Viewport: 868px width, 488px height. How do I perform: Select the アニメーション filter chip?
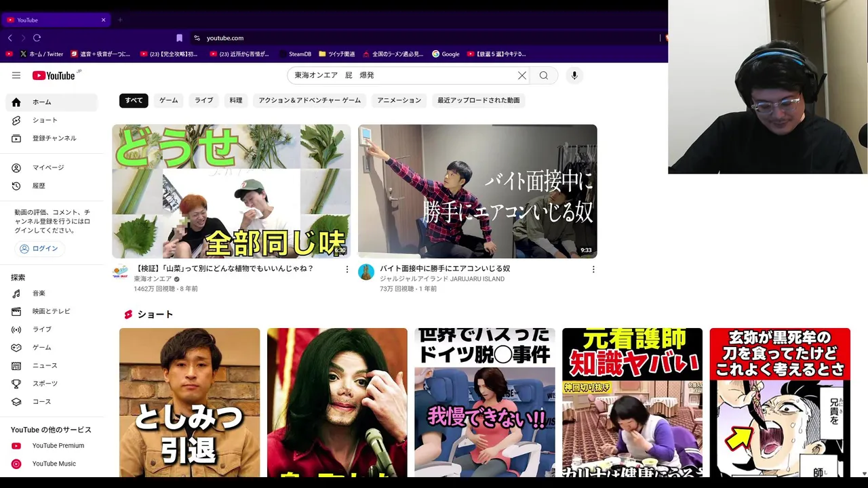point(399,100)
